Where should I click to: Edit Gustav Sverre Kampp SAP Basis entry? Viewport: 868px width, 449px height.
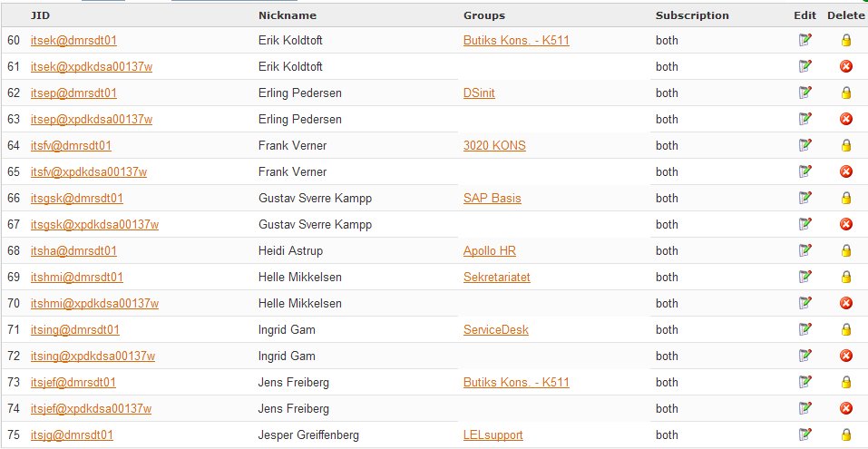805,198
